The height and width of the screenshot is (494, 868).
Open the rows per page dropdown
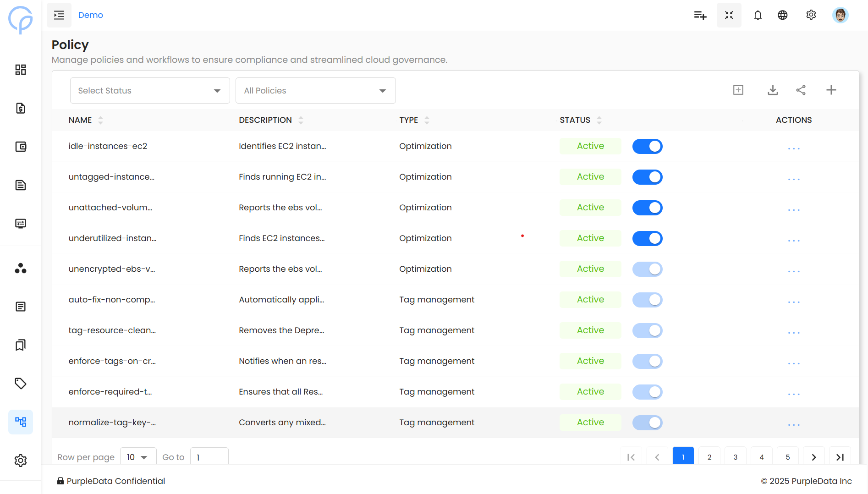[138, 457]
